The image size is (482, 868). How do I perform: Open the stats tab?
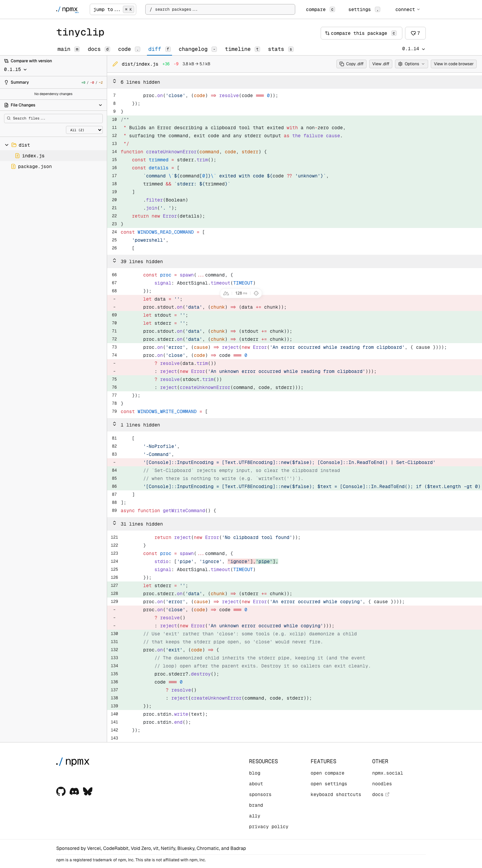(280, 49)
